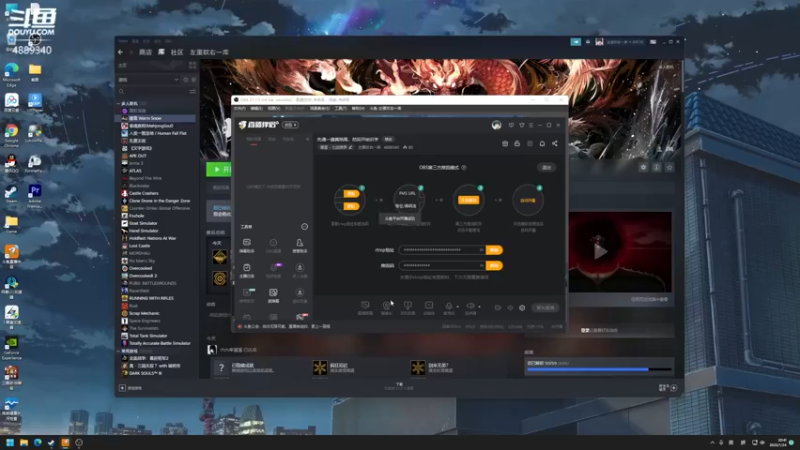Open the 房管助手 tool
The height and width of the screenshot is (450, 800).
click(x=299, y=245)
